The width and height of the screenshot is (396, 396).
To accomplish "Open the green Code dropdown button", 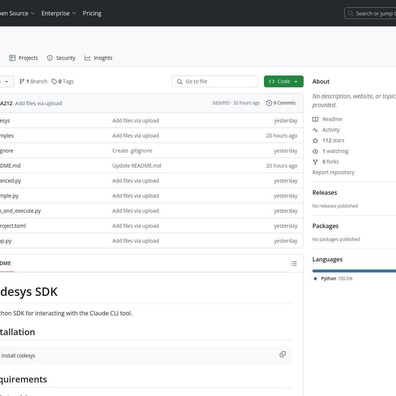I will (284, 81).
